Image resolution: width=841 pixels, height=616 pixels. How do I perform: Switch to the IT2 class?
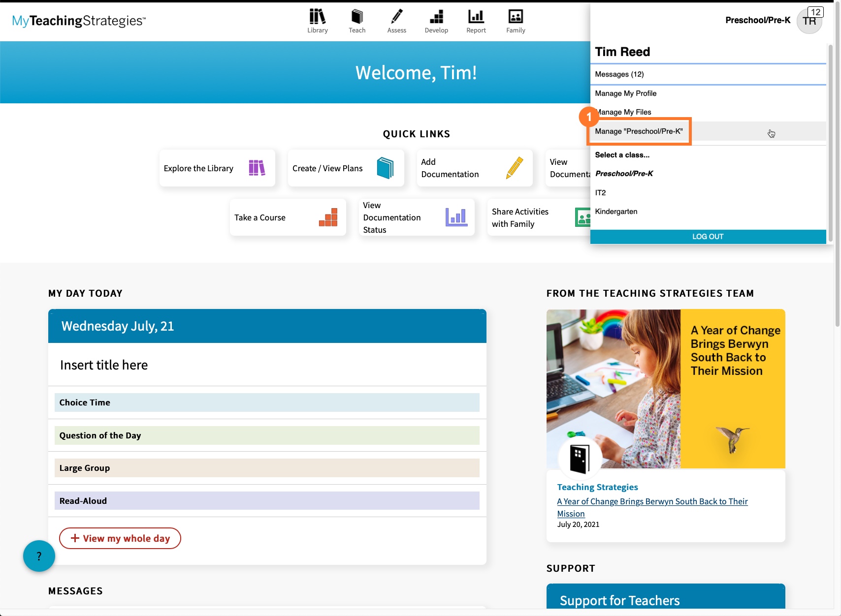coord(600,192)
